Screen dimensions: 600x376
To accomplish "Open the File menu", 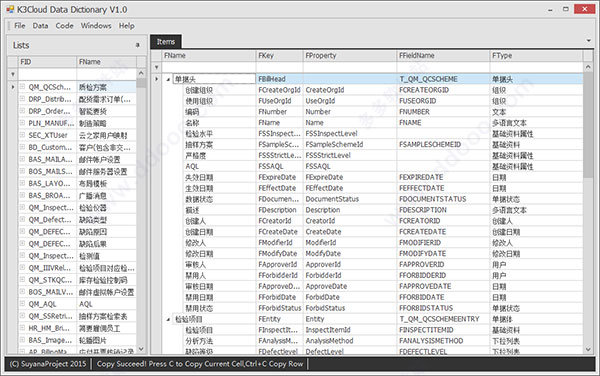I will (x=20, y=26).
